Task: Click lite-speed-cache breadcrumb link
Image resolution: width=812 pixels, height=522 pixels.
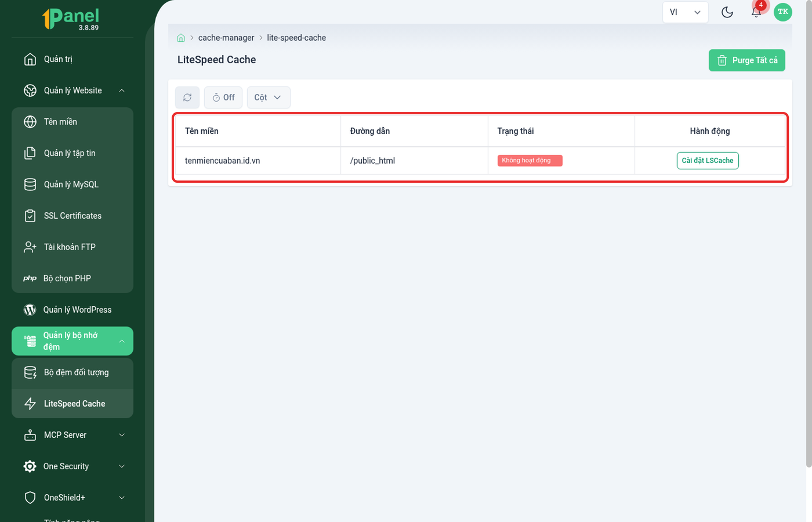Action: (x=296, y=38)
